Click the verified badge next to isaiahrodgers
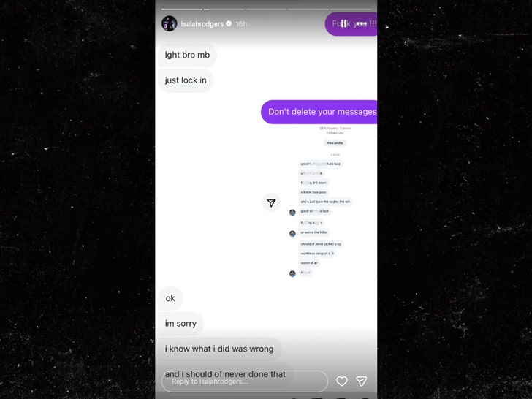532x399 pixels. pos(229,23)
